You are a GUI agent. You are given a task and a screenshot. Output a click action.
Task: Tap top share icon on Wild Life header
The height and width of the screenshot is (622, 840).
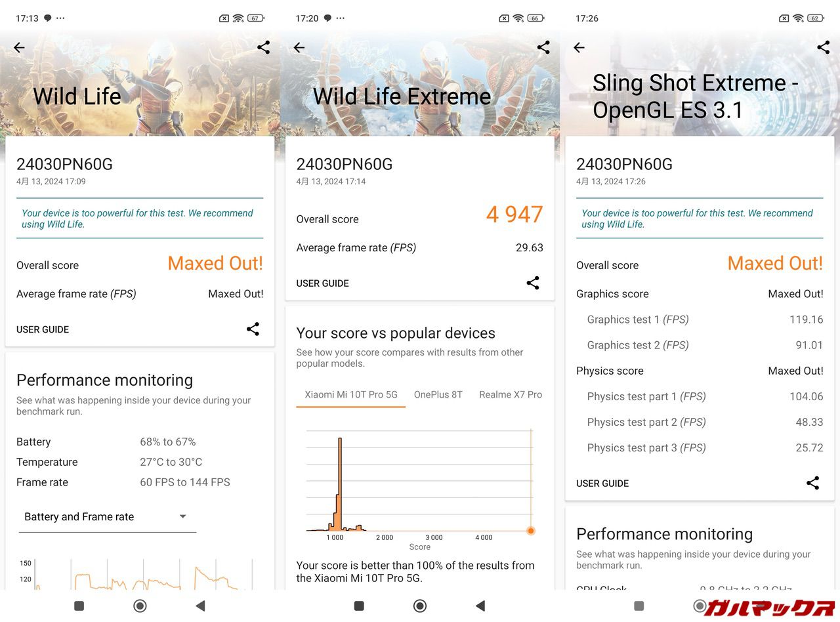263,47
